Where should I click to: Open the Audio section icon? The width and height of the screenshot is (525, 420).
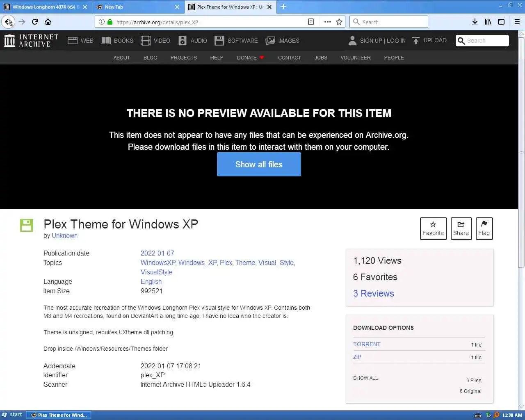pyautogui.click(x=183, y=41)
